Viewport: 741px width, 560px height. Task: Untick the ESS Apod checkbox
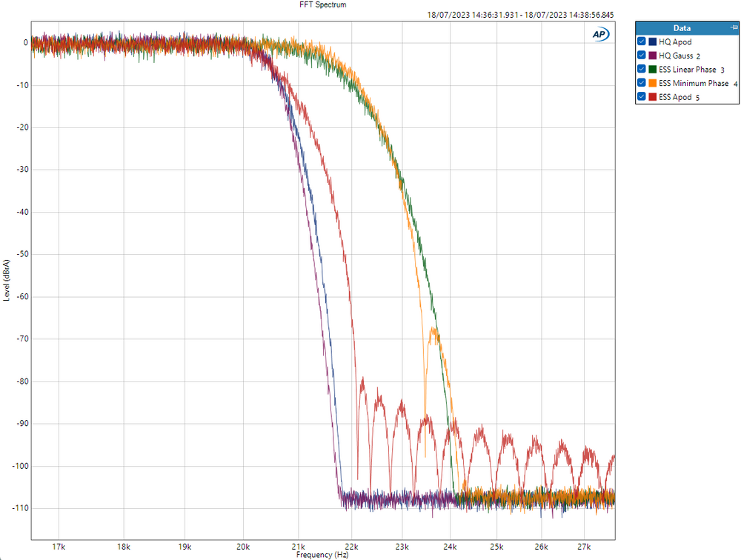[642, 97]
